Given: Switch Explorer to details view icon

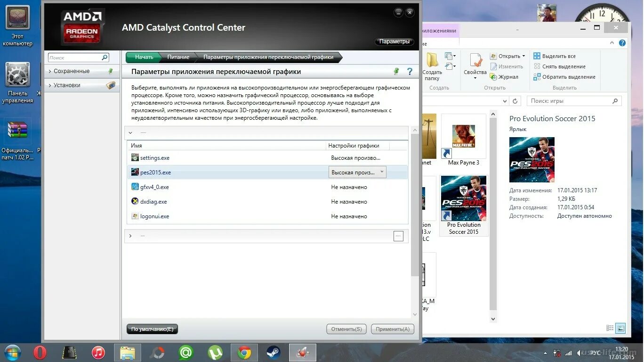Looking at the screenshot, I should tap(610, 328).
